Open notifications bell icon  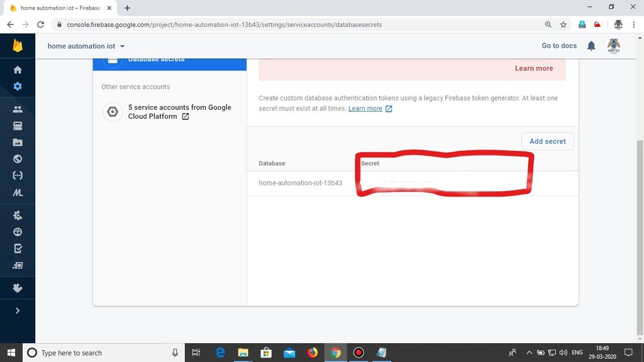(x=591, y=45)
